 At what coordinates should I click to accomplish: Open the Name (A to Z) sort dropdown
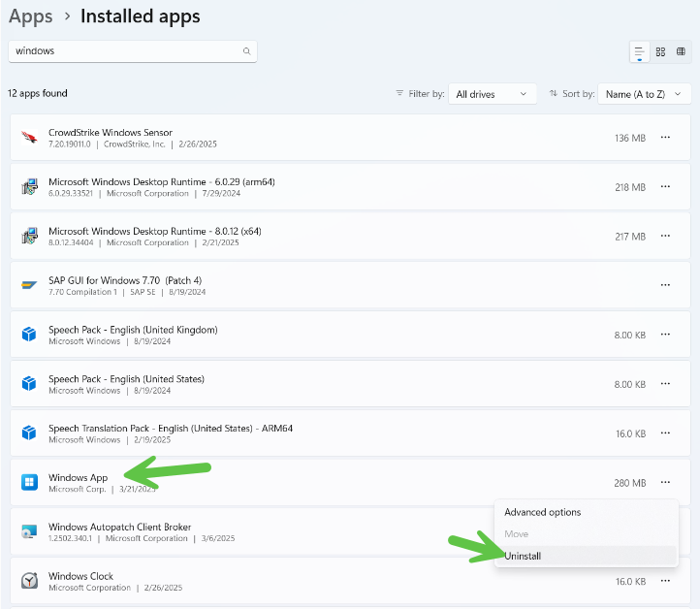644,94
